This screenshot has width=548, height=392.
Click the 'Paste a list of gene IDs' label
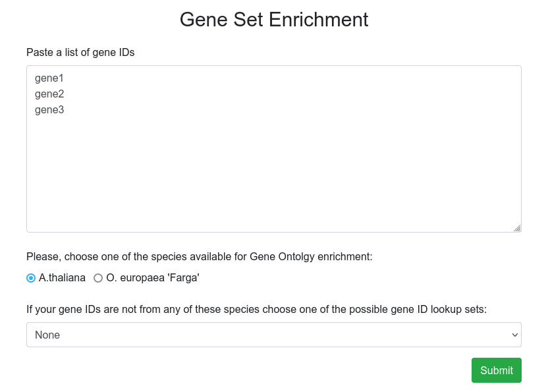[80, 53]
